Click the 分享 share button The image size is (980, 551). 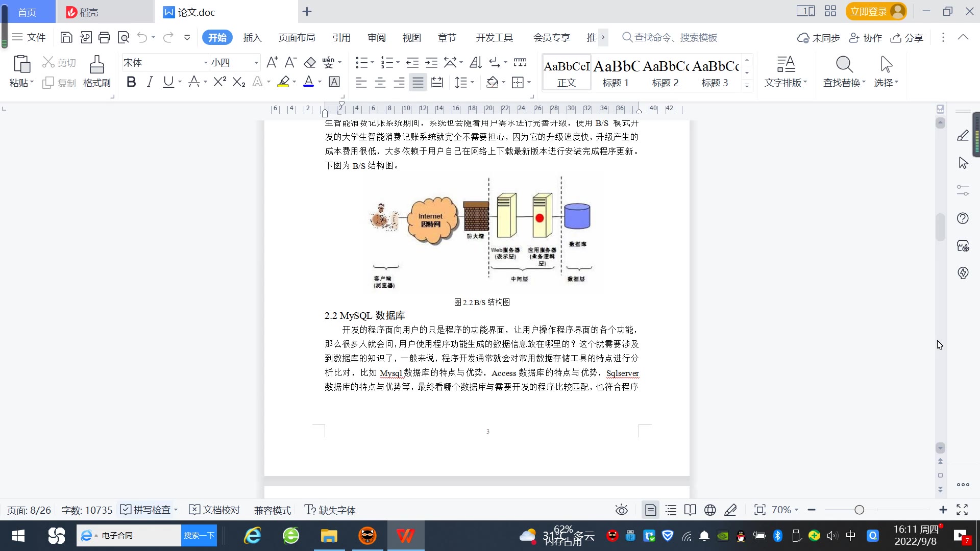point(907,37)
